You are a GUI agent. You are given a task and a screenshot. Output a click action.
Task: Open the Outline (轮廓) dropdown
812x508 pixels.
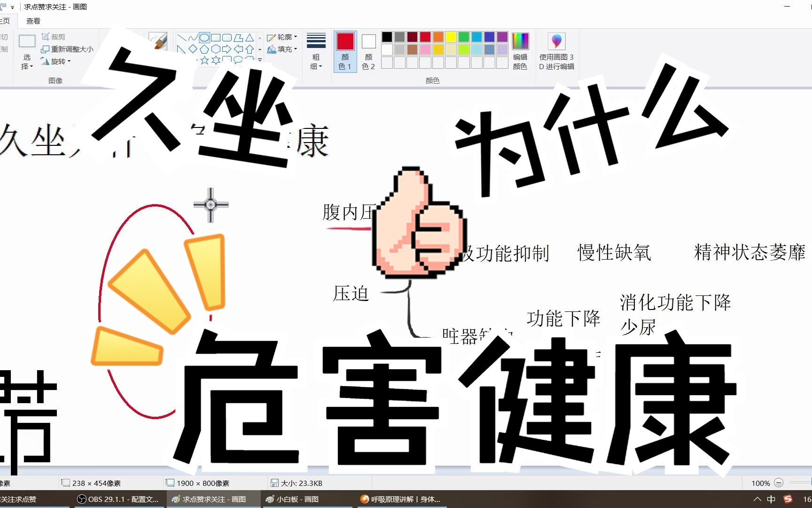(282, 37)
